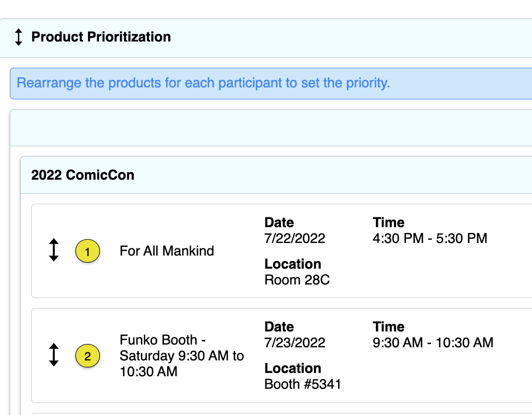Select the Product Prioritization heading
Screen dimensions: 532x415
click(x=101, y=37)
